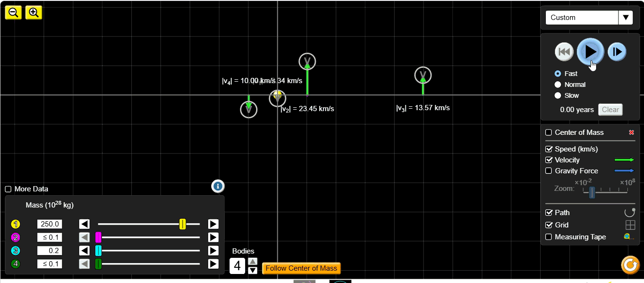
Task: Open the blue info button
Action: point(218,186)
